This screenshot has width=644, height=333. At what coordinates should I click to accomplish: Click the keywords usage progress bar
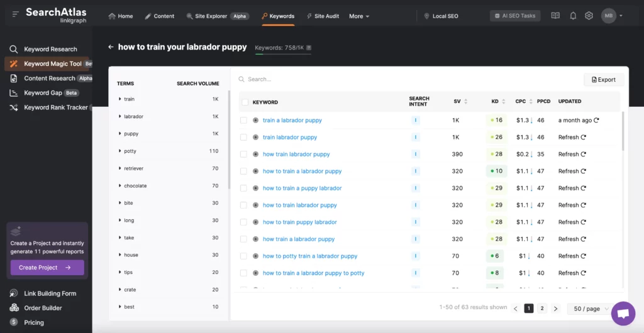click(x=283, y=54)
